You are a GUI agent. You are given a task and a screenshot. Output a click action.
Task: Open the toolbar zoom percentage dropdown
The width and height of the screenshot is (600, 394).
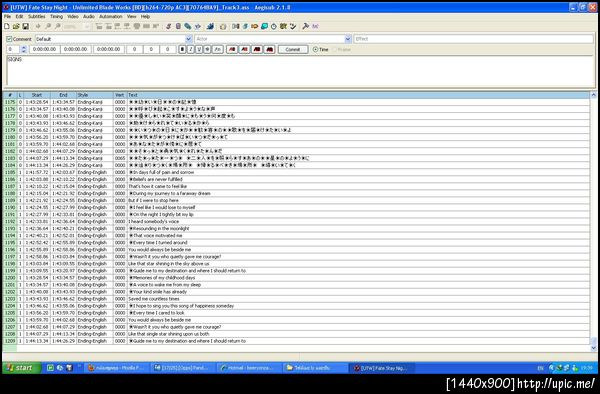coord(87,26)
